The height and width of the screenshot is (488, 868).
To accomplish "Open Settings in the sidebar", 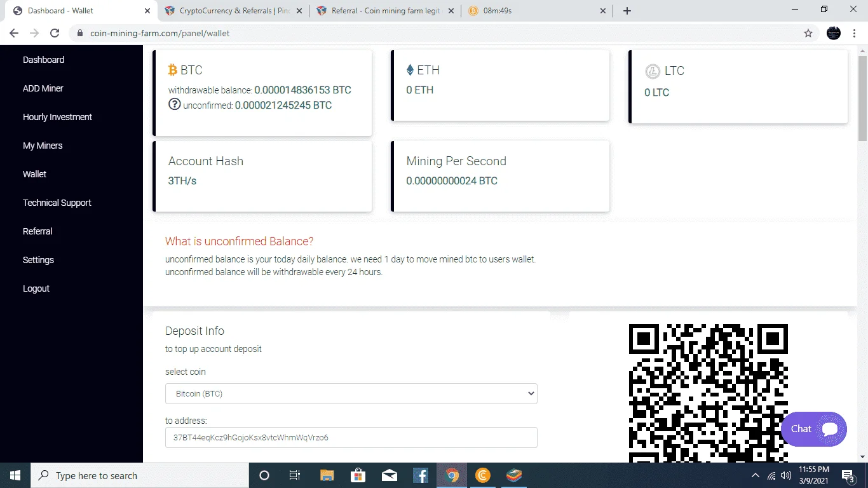I will (x=38, y=260).
